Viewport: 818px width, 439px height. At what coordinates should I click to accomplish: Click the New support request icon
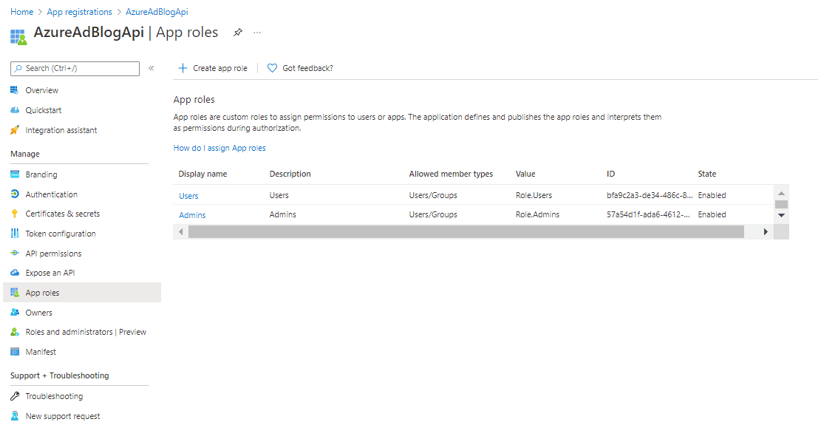click(x=15, y=416)
